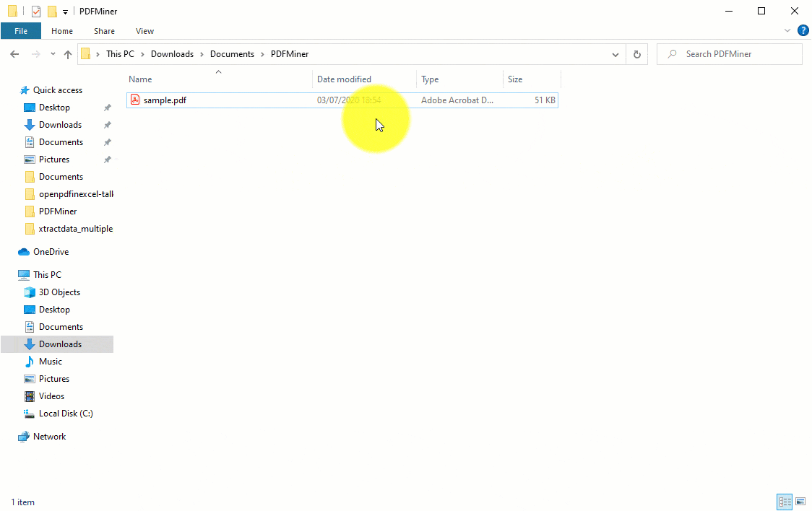812x511 pixels.
Task: Collapse the ribbon with the chevron
Action: tap(787, 30)
